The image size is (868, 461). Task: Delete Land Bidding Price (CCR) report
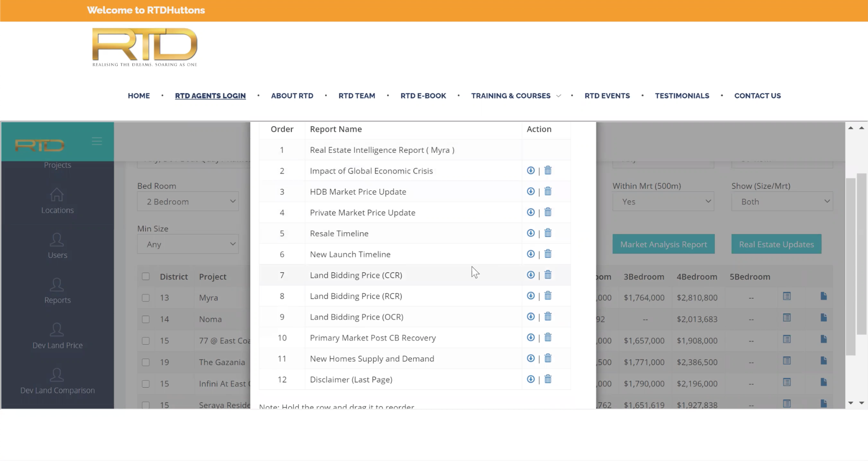(x=548, y=275)
